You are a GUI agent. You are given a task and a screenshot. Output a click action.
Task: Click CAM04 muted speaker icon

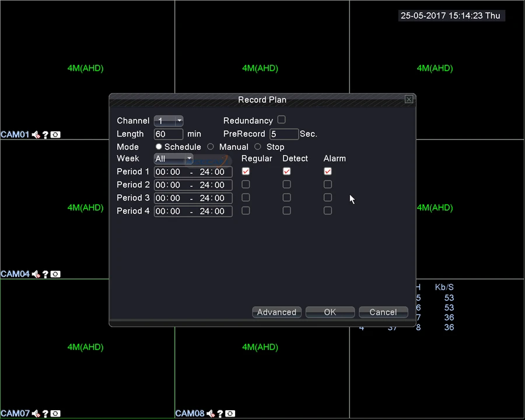[36, 274]
